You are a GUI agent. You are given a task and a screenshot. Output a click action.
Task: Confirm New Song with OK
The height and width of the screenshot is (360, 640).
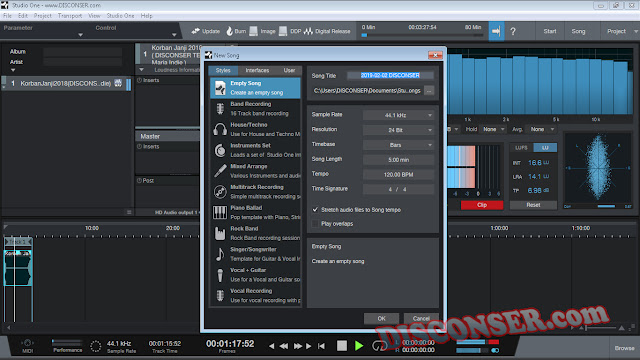(x=381, y=318)
